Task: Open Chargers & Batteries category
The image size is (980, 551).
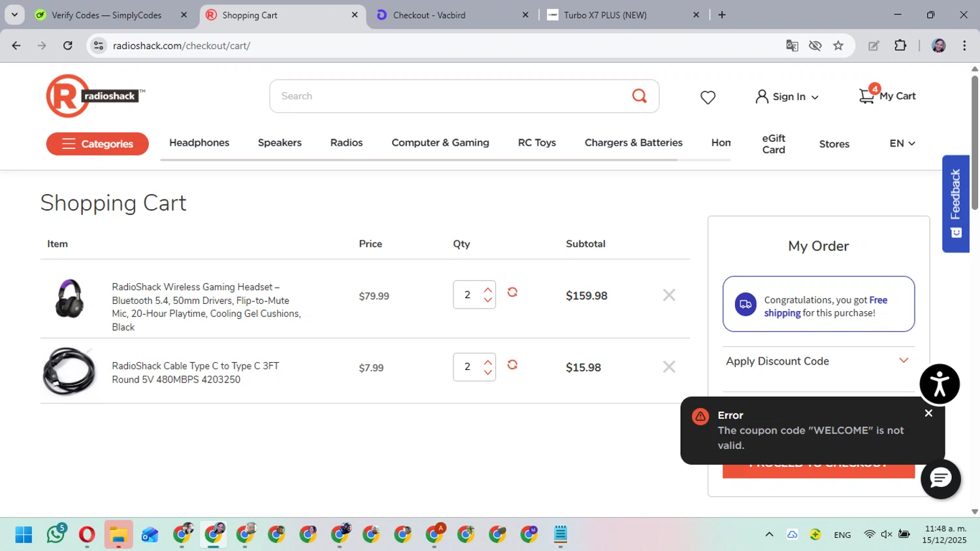Action: tap(634, 142)
